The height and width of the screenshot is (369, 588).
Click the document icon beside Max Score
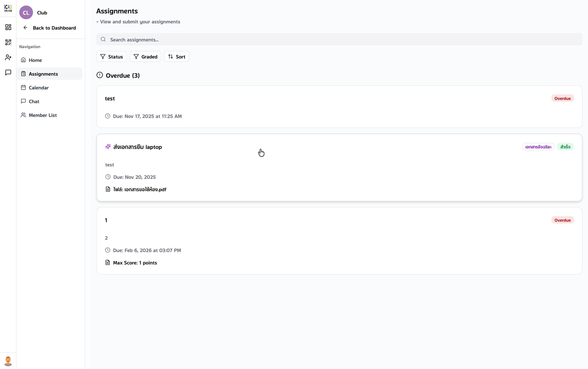coord(108,262)
